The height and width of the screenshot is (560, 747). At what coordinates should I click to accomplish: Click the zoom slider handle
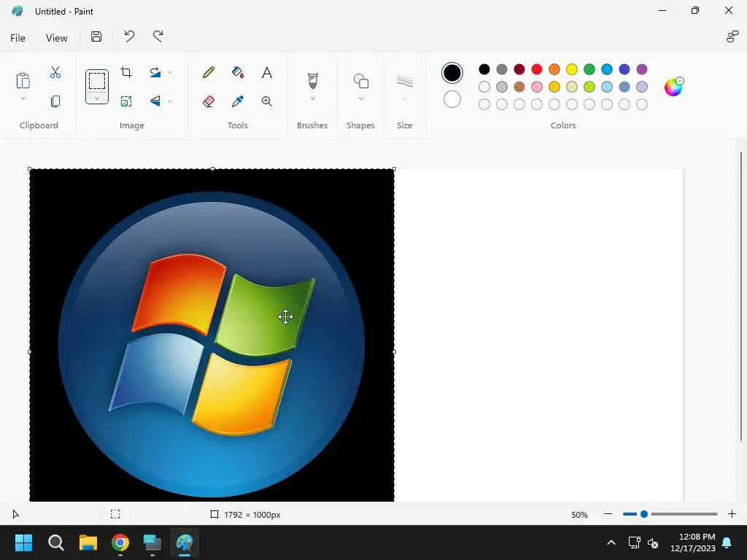point(644,514)
